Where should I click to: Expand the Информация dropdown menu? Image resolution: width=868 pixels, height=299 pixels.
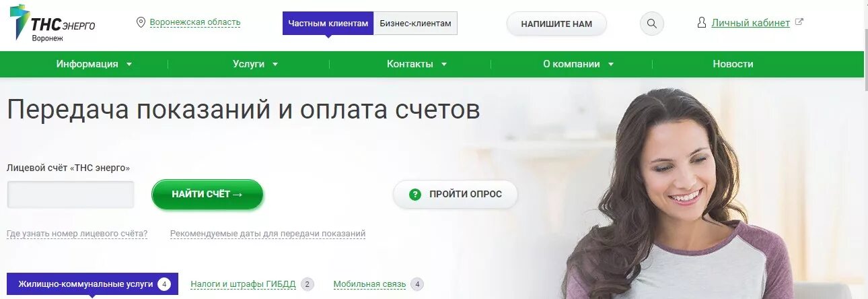[94, 64]
